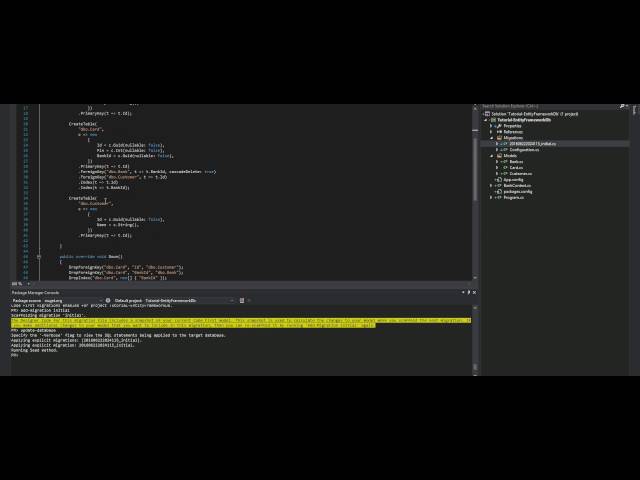Expand the Properties node
Image resolution: width=640 pixels, height=480 pixels.
[x=491, y=126]
